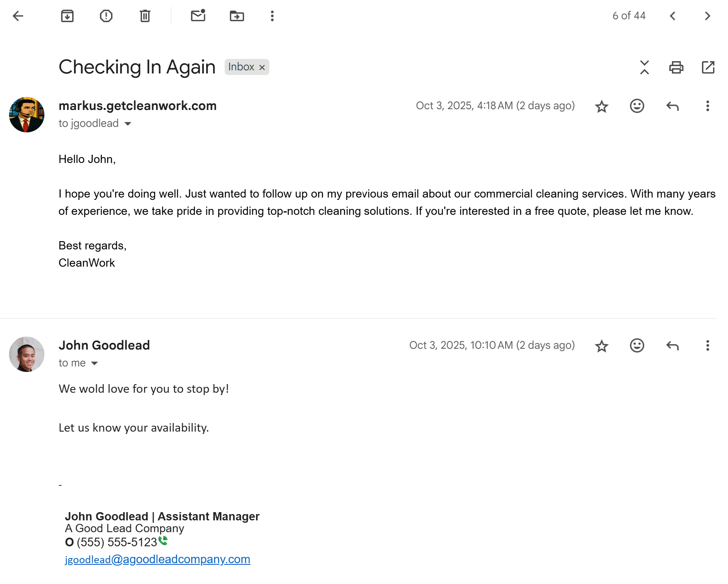This screenshot has height=584, width=728.
Task: Print all messages in the thread
Action: 676,67
